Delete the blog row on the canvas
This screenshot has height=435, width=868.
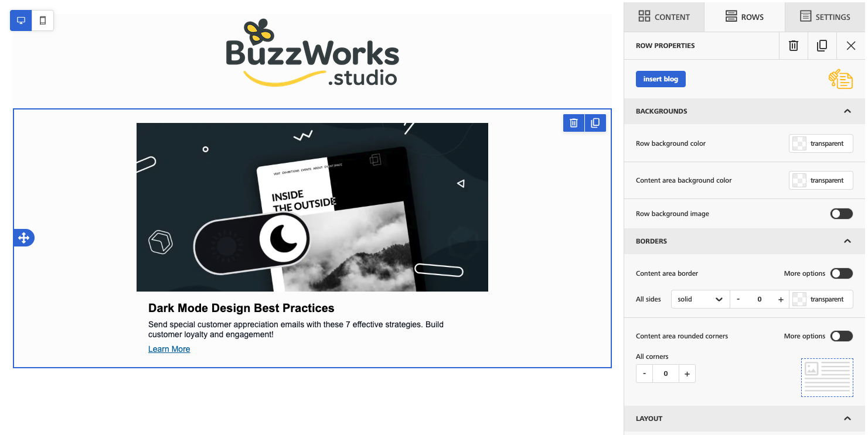pos(573,122)
